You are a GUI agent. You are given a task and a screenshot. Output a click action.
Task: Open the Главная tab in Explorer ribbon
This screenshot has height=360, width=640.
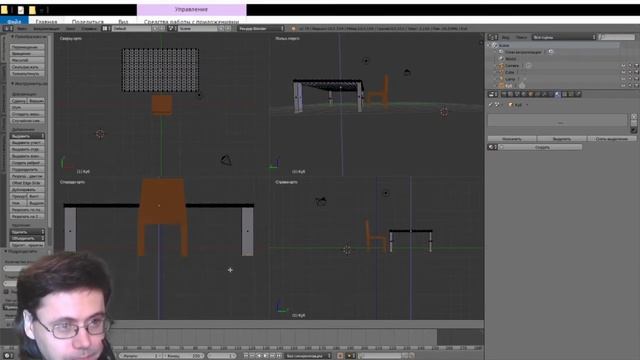(x=46, y=21)
